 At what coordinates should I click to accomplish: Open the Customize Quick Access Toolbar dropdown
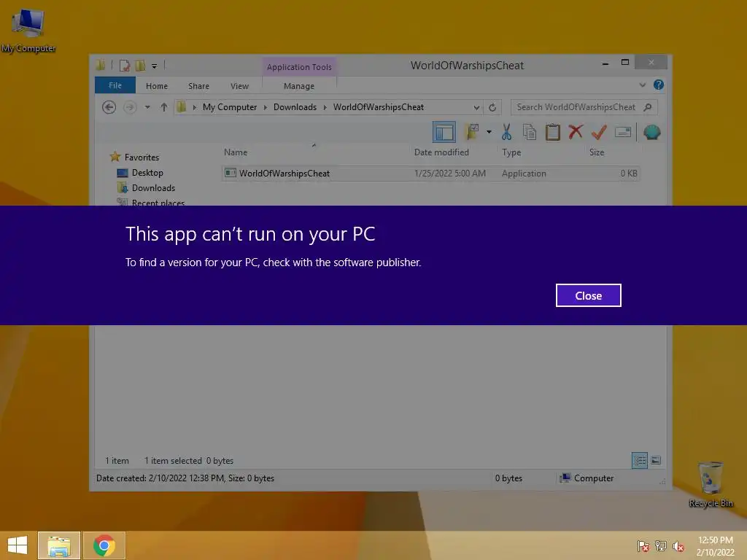pos(155,66)
